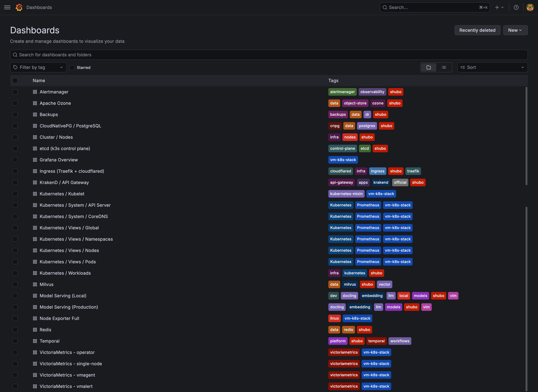Switch to folder view icon
The height and width of the screenshot is (392, 538).
click(429, 67)
